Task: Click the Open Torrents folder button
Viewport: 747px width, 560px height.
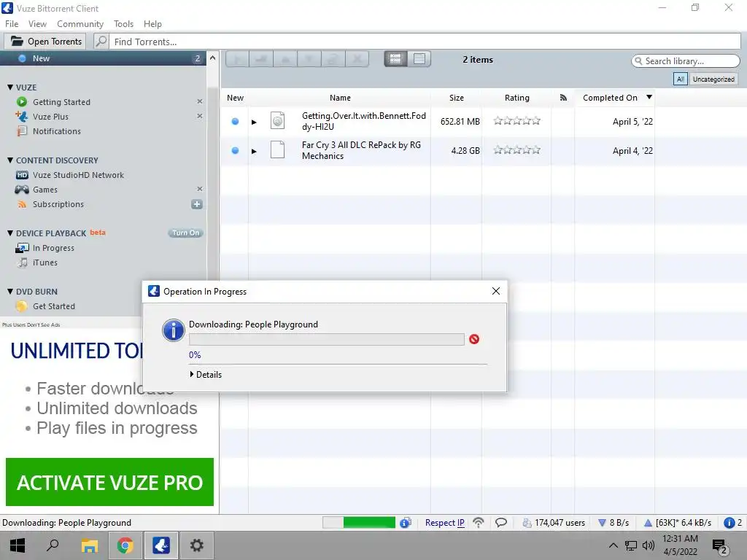Action: 46,42
